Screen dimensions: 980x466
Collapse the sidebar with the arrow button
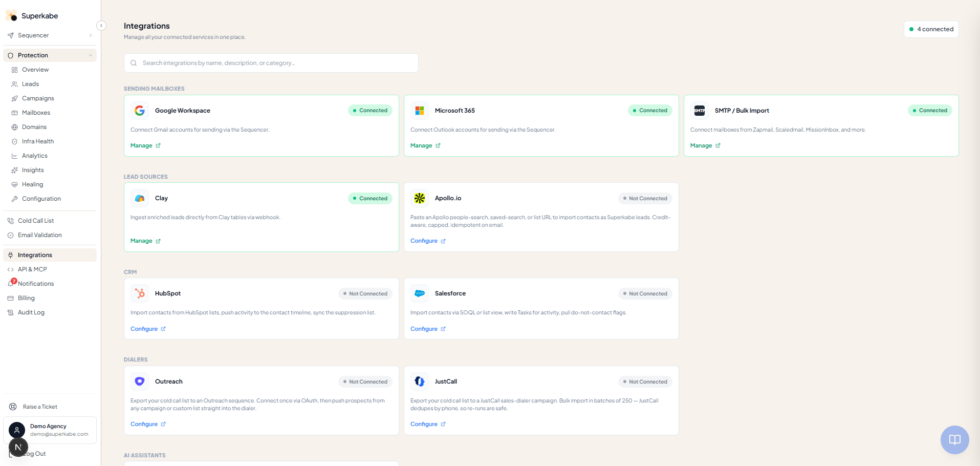101,26
